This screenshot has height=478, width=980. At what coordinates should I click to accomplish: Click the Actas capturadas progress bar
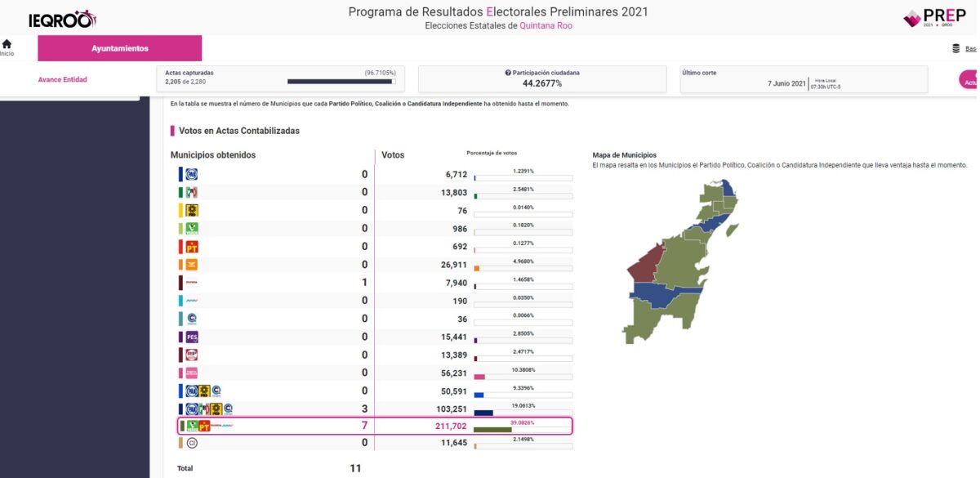tap(341, 82)
